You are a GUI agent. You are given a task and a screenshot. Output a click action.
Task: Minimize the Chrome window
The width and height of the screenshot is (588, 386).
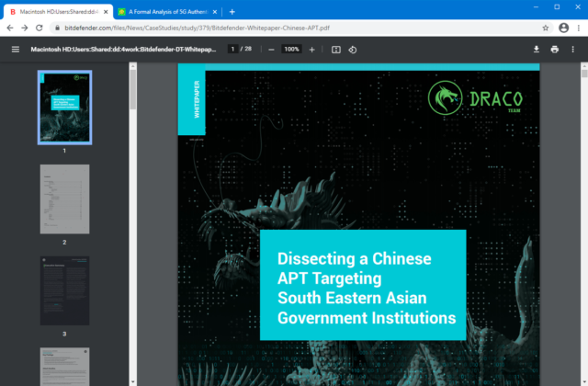click(x=536, y=7)
